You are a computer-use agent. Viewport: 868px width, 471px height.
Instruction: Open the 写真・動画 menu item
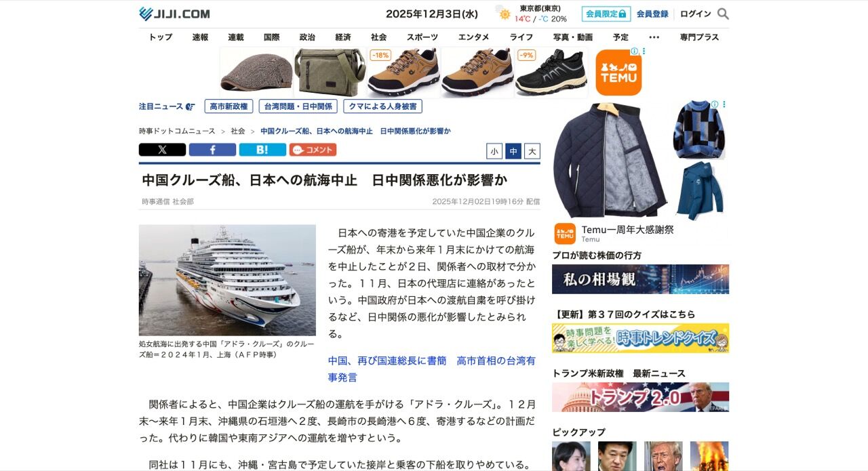coord(572,37)
